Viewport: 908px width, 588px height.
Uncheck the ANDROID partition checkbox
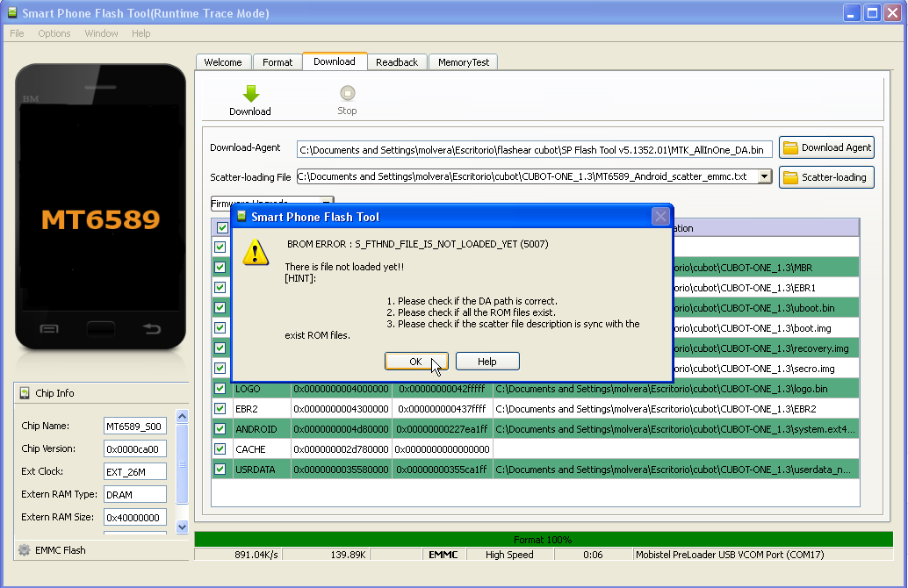220,429
